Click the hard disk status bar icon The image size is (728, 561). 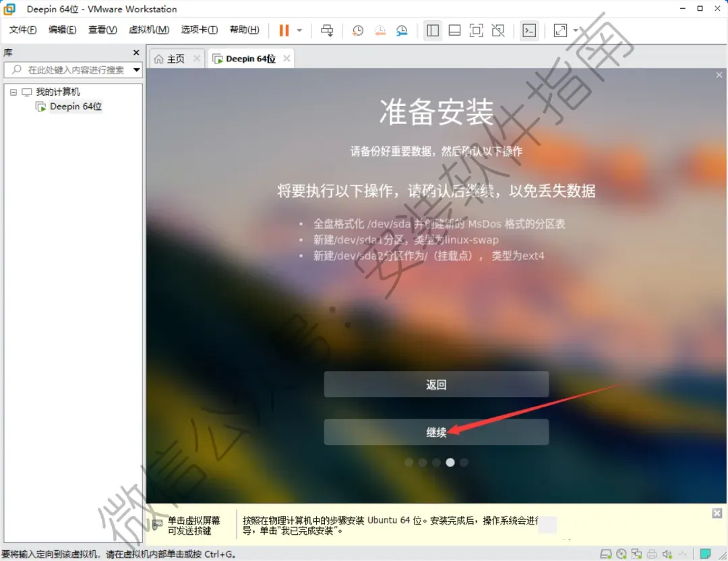[606, 554]
